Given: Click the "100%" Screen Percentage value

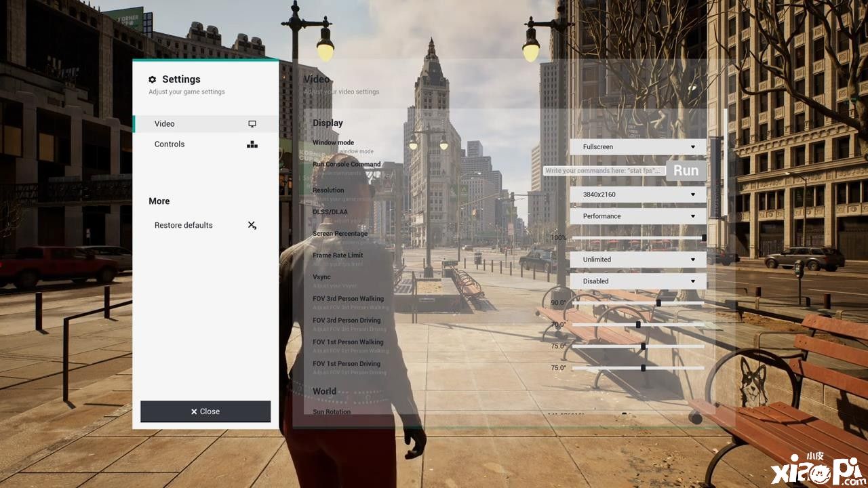Looking at the screenshot, I should pyautogui.click(x=558, y=238).
